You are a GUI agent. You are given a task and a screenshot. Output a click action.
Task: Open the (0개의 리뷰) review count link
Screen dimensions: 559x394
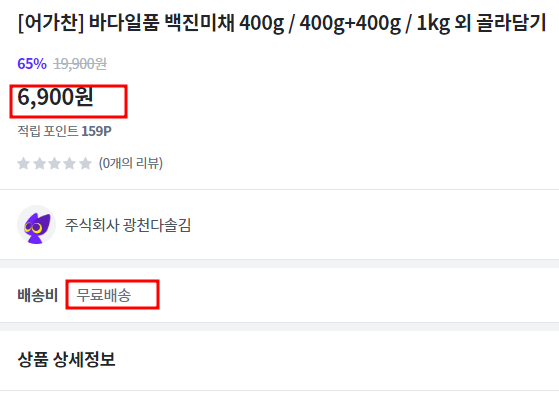(x=131, y=163)
